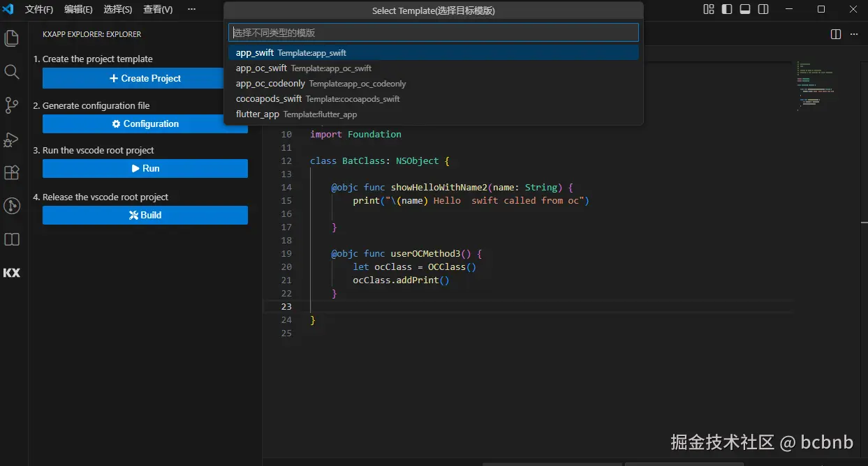The height and width of the screenshot is (466, 868).
Task: Toggle the secondary side bar visibility
Action: [763, 10]
